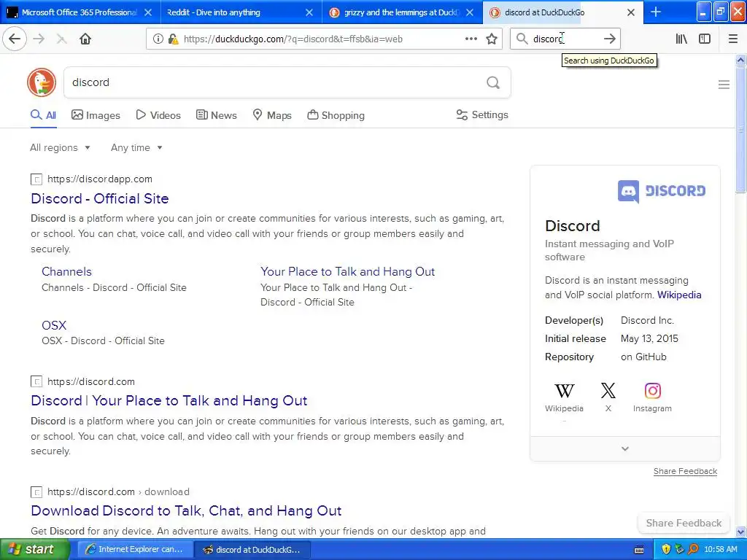Click discord at DuckDuckGo taskbar item
Image resolution: width=747 pixels, height=560 pixels.
253,550
